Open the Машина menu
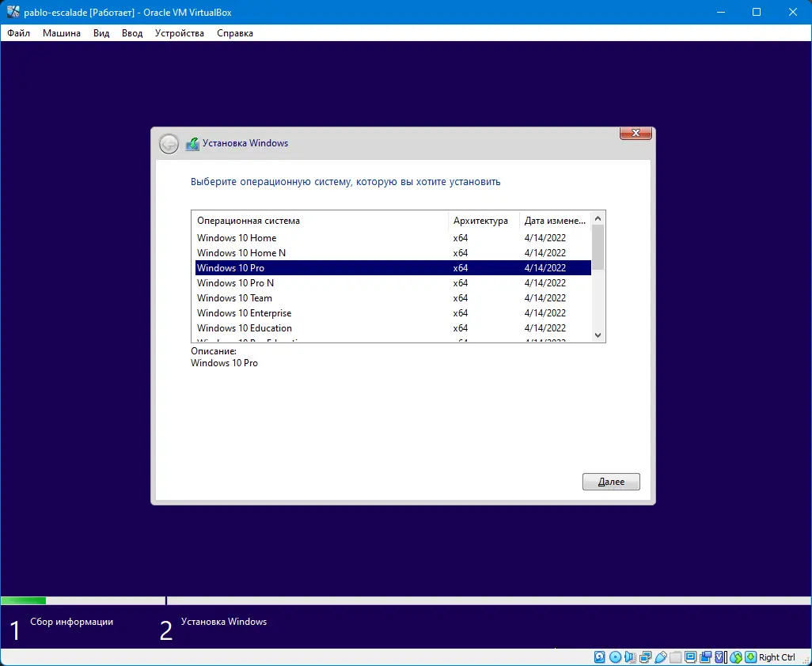812x666 pixels. pos(62,33)
